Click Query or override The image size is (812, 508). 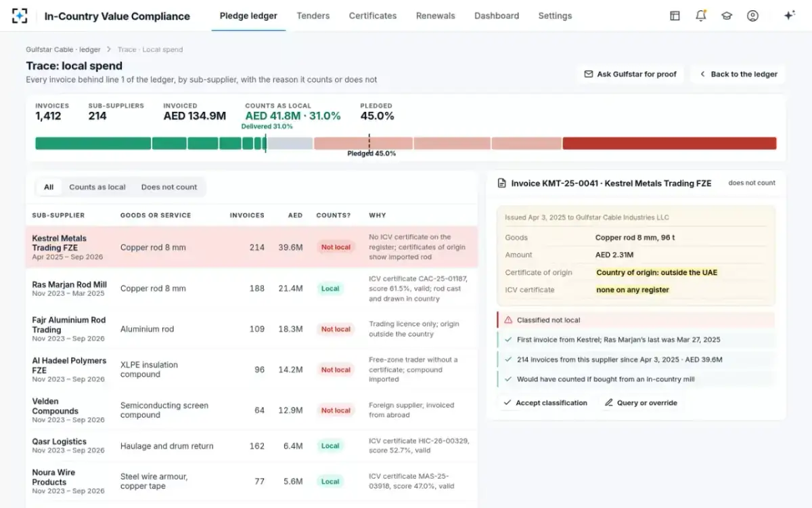coord(641,402)
